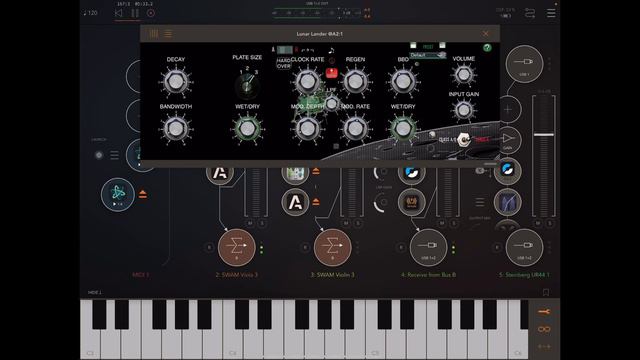This screenshot has height=360, width=640.
Task: Open the blue swirl plugin in Steinberg channel
Action: pyautogui.click(x=507, y=170)
